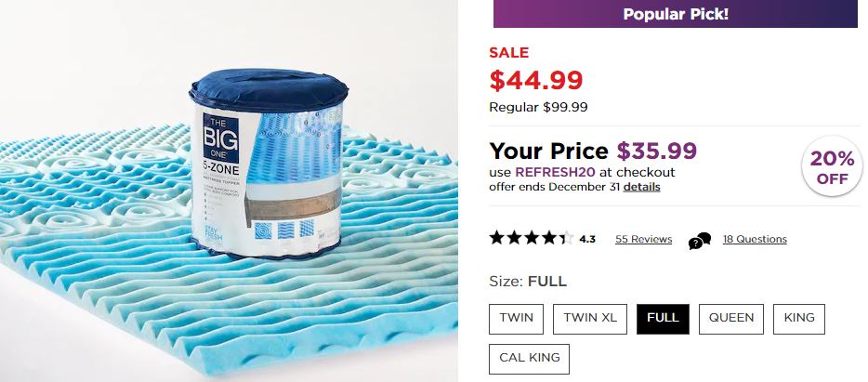Screen dimensions: 868x382
Task: Click the Popular Pick! banner
Action: tap(675, 14)
